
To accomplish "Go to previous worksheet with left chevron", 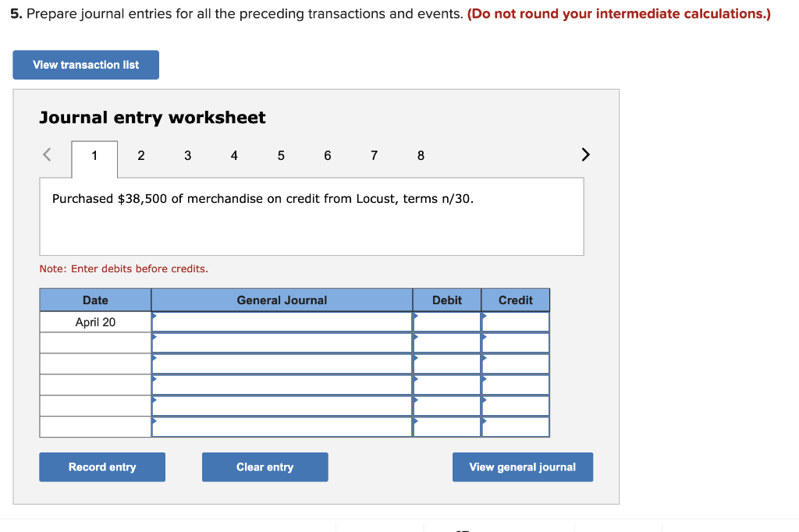I will (47, 154).
